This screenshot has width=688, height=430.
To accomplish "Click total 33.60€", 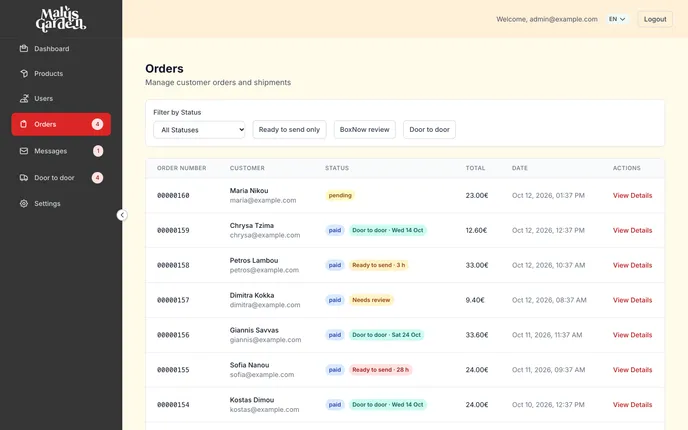I will [477, 335].
